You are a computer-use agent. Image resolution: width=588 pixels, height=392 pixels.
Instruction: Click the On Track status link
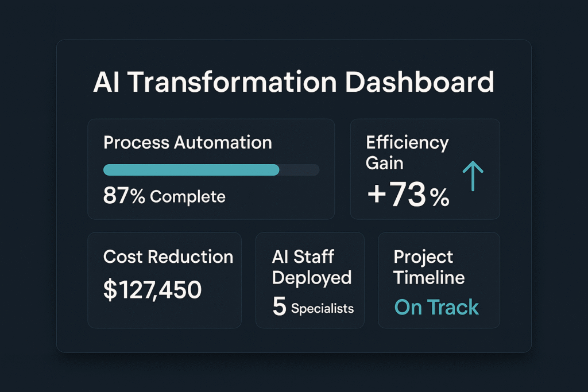[x=436, y=307]
